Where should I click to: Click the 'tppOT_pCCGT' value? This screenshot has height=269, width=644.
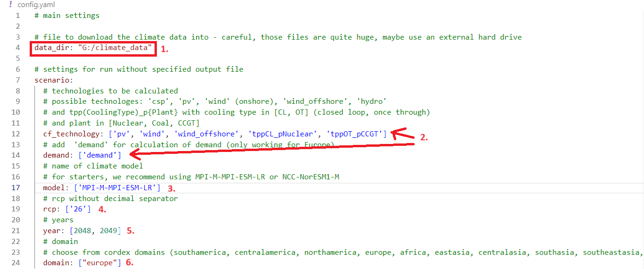(354, 134)
